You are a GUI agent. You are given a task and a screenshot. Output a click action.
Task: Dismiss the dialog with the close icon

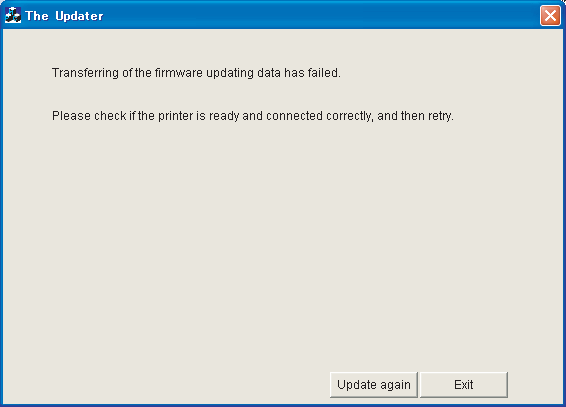550,16
